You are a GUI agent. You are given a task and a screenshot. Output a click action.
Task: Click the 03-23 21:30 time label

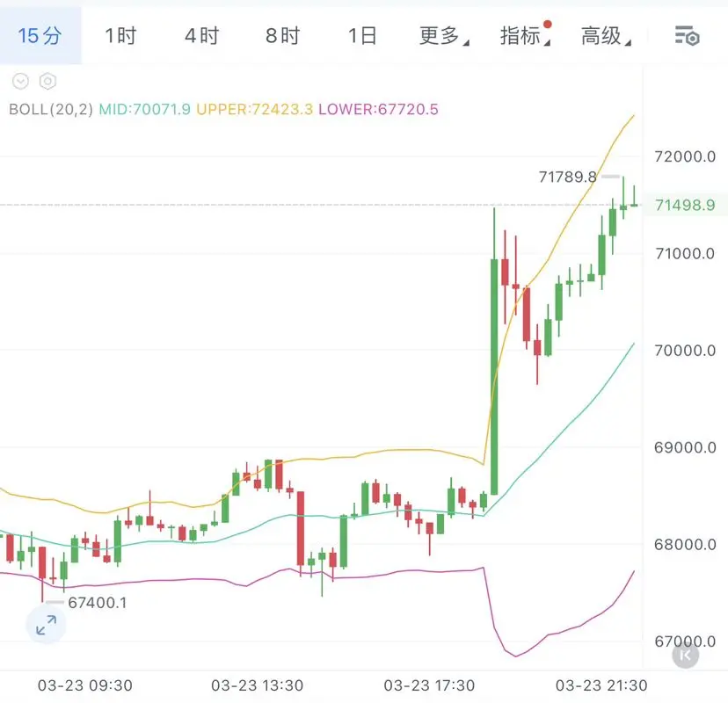601,685
